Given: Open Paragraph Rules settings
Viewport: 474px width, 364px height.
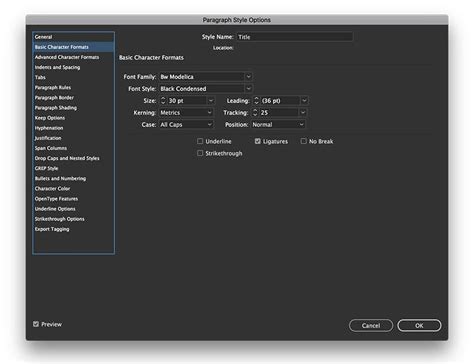Looking at the screenshot, I should 73,88.
